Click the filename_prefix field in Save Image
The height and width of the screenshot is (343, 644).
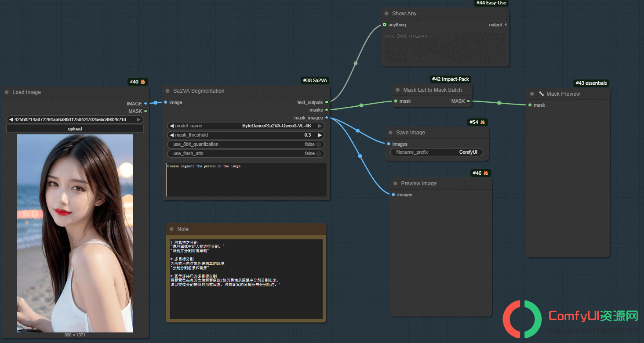click(x=437, y=152)
